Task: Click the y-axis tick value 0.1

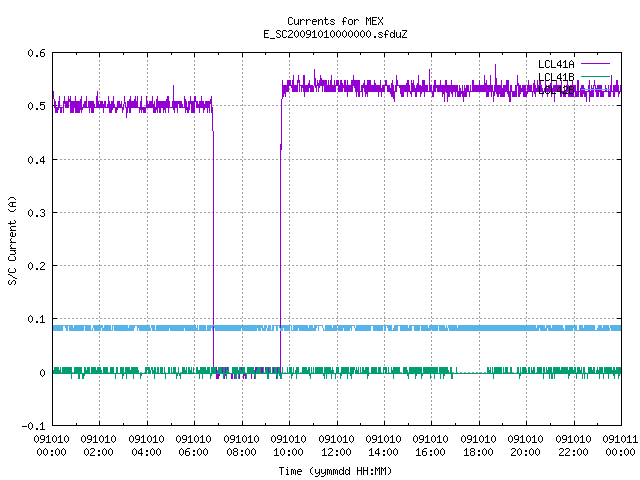Action: (36, 319)
